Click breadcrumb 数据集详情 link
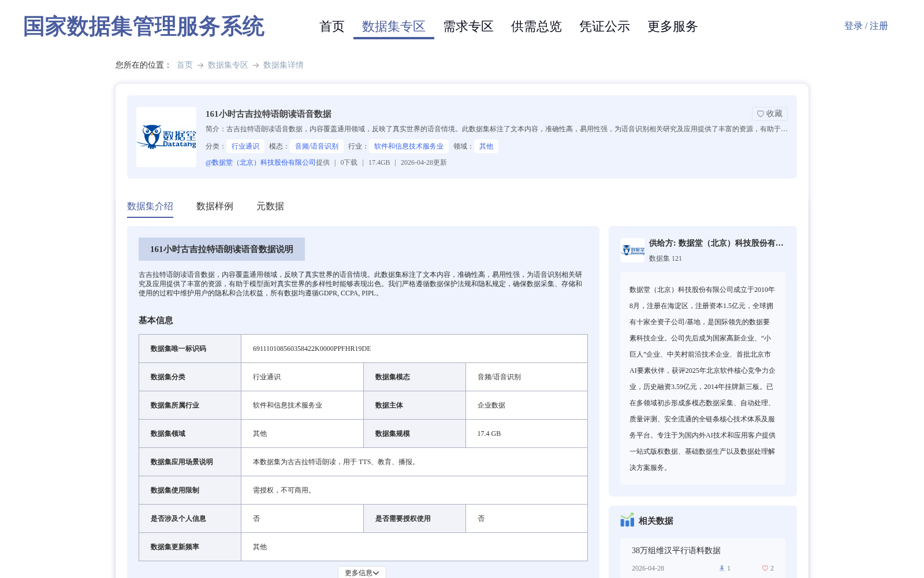This screenshot has height=578, width=924. (x=284, y=65)
